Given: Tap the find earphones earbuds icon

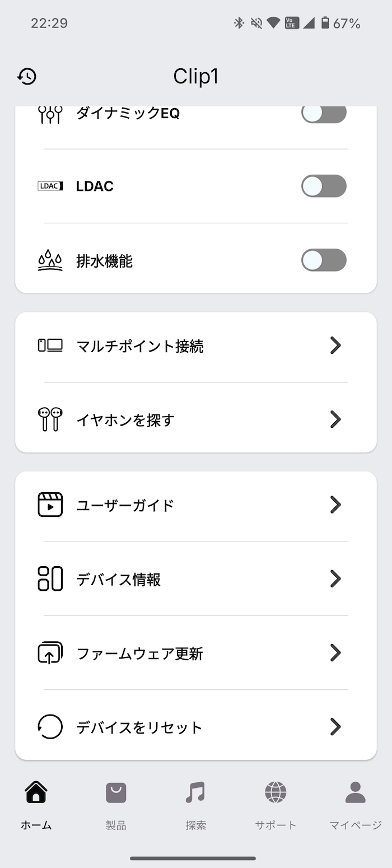Looking at the screenshot, I should 50,419.
